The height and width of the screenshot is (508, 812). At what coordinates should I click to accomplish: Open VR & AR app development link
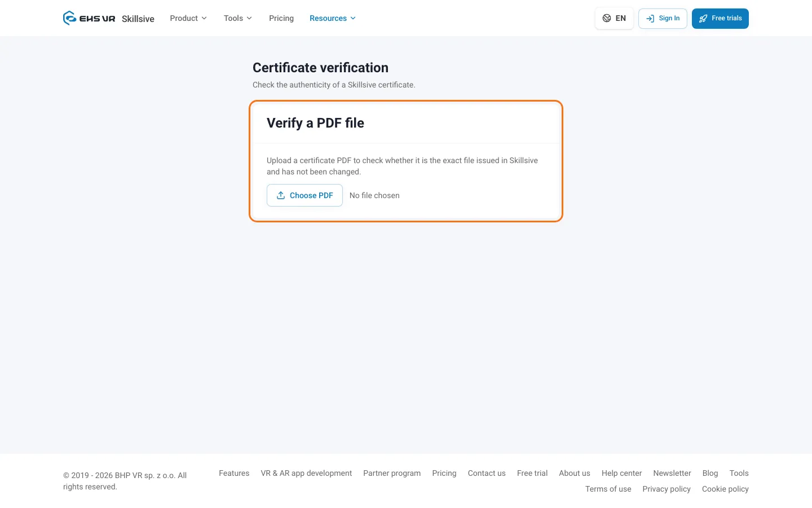[306, 473]
